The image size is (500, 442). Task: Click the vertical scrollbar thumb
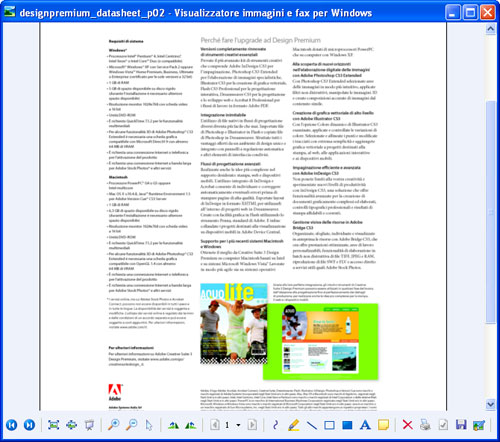[x=490, y=212]
